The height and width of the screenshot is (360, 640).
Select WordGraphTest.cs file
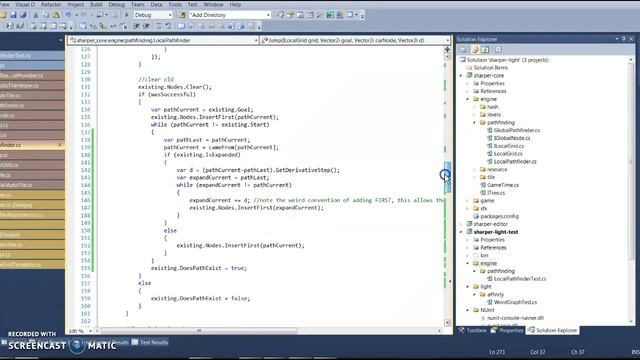click(x=515, y=302)
